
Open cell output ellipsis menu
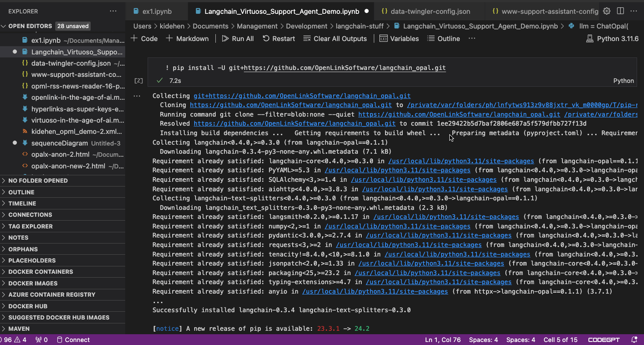137,96
